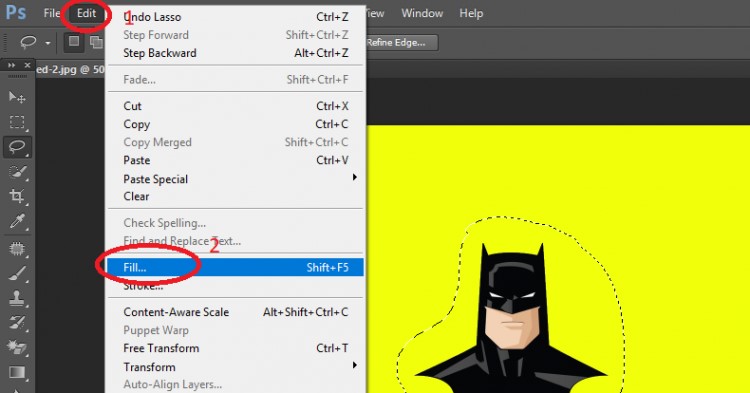Choose Step Backward menu entry
This screenshot has height=393, width=750.
point(236,53)
